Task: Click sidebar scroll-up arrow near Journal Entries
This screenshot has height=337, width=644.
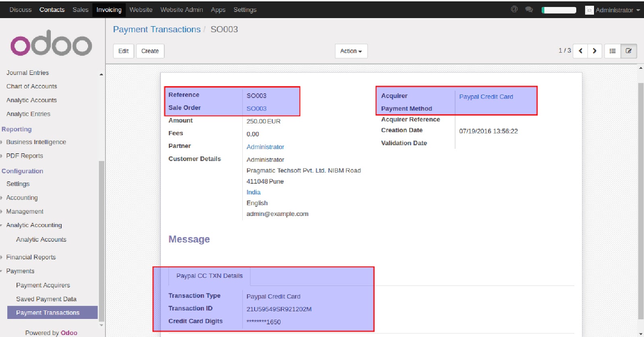Action: [x=101, y=74]
